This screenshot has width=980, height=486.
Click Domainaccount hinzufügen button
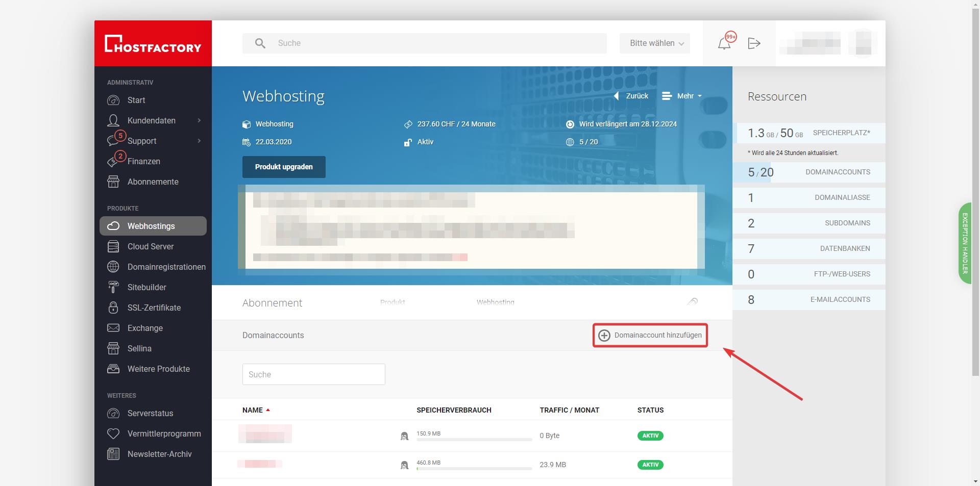point(650,335)
